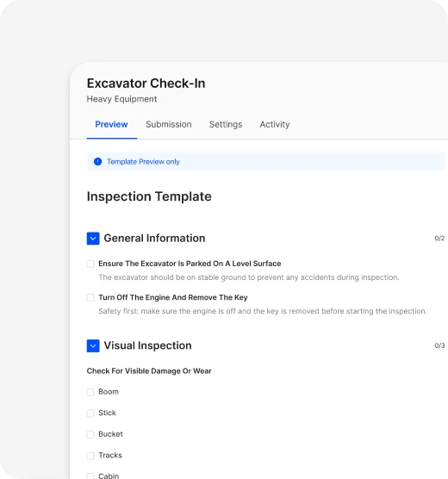Screen dimensions: 448x479
Task: Click the Excavator Check-In title
Action: click(146, 83)
